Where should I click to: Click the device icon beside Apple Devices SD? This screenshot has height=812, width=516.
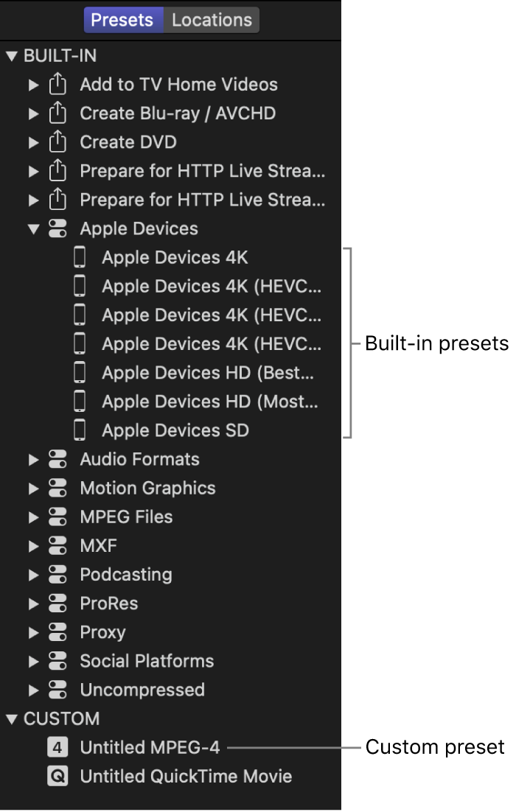pos(80,430)
